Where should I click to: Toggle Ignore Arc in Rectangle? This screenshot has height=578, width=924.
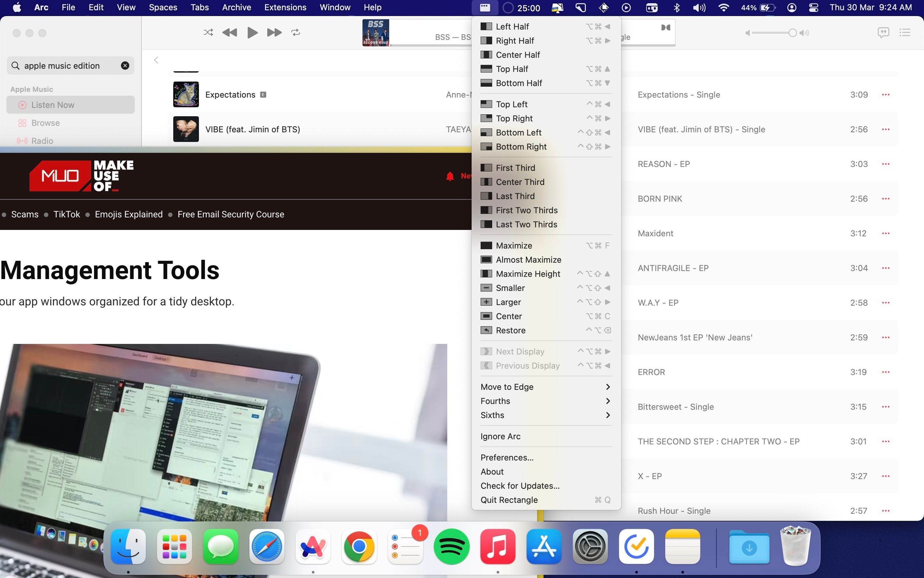pos(546,436)
